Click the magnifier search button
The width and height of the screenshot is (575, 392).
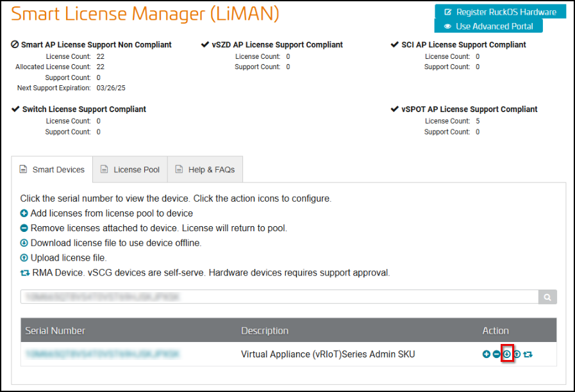click(x=547, y=297)
